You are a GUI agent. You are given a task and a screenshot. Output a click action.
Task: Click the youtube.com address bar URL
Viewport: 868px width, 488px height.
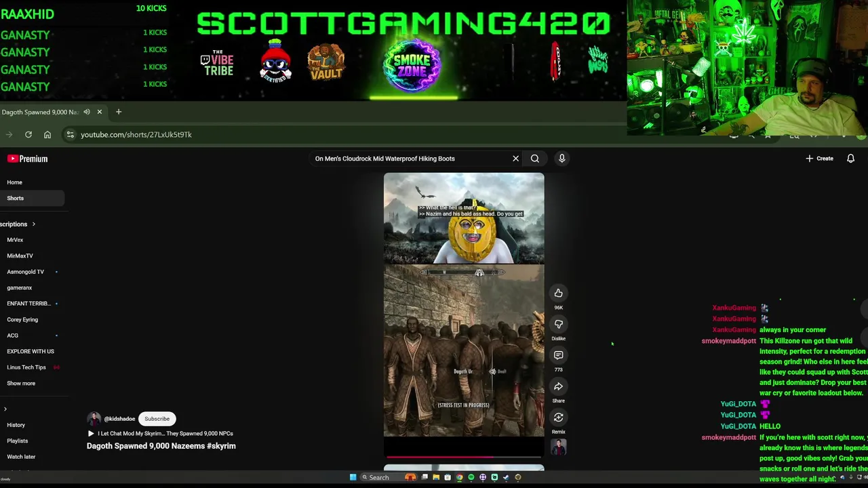136,135
